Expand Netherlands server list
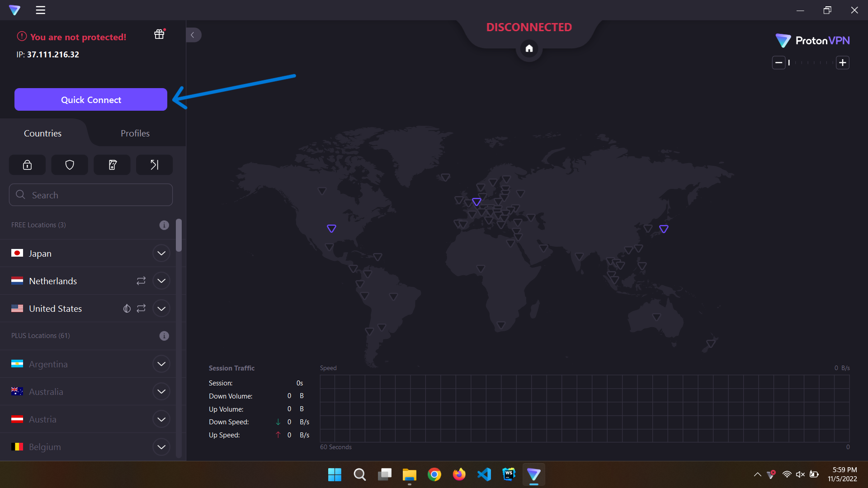Screen dimensions: 868x488 coord(161,281)
